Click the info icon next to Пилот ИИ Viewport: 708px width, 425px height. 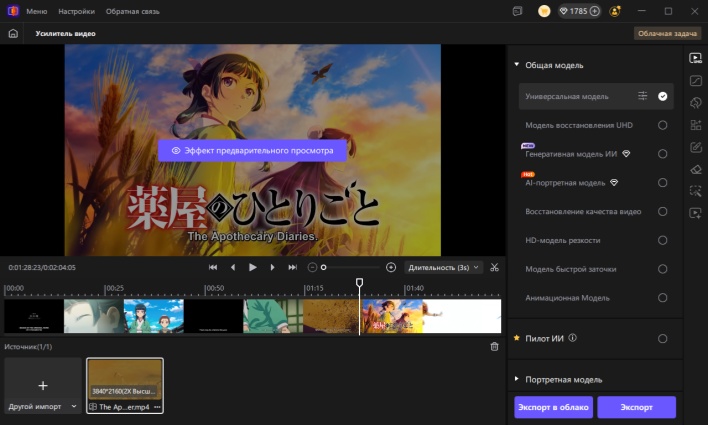(x=573, y=338)
